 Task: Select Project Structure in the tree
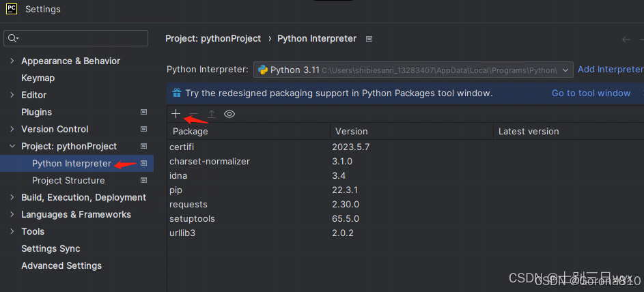point(68,181)
